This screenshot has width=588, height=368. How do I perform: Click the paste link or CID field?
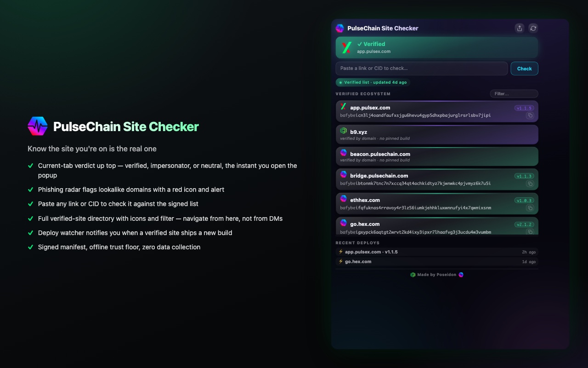click(x=422, y=69)
